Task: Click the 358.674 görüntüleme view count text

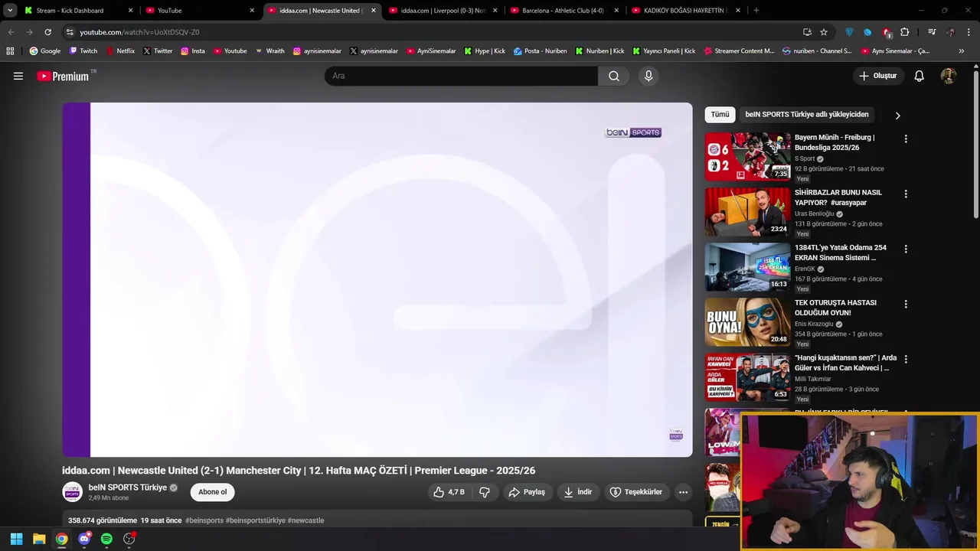Action: coord(103,520)
